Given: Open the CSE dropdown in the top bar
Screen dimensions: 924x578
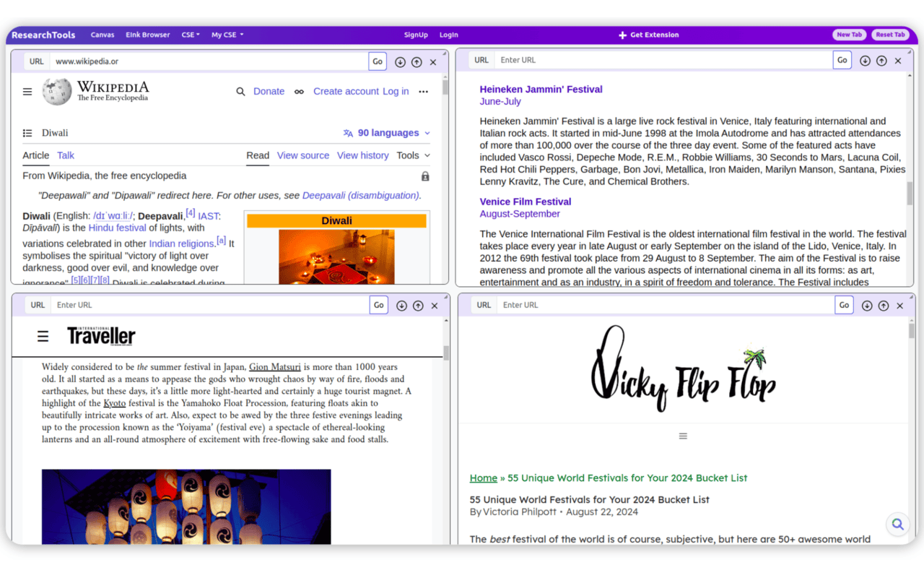Looking at the screenshot, I should 190,35.
